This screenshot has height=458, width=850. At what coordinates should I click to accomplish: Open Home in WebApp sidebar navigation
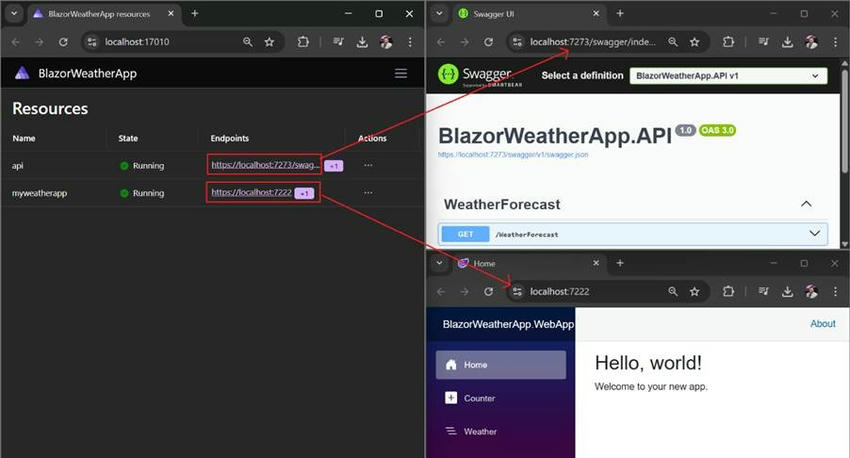(501, 365)
